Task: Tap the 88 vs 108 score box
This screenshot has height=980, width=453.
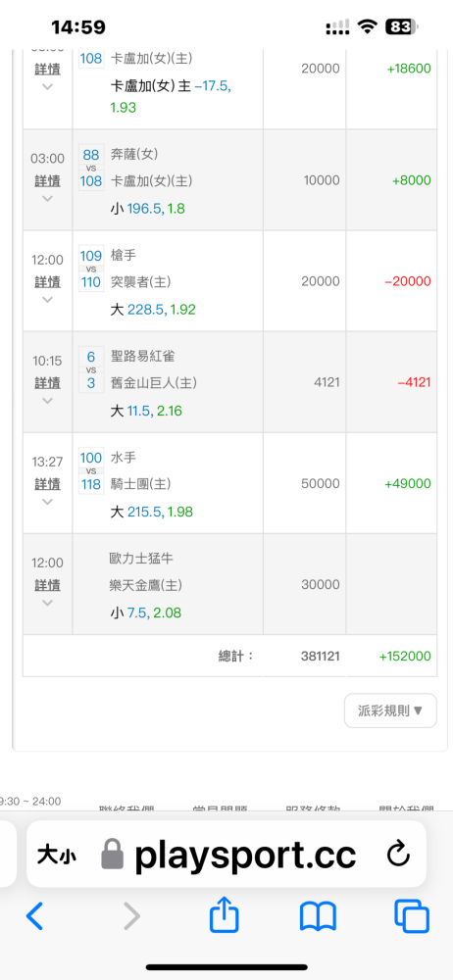Action: [91, 168]
